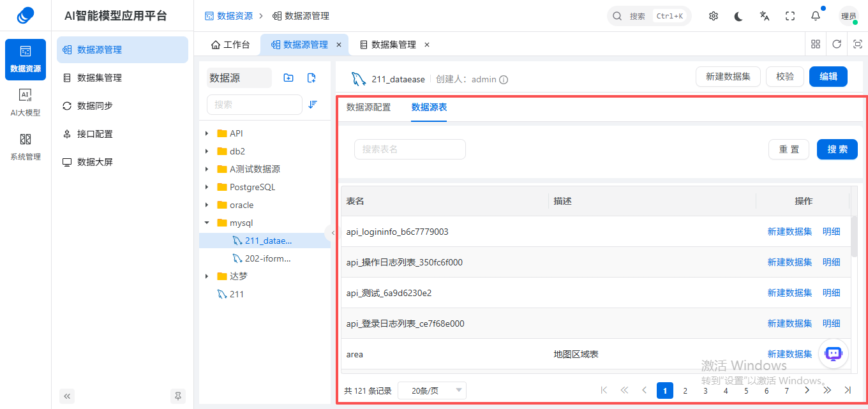Open the 数据资源 sidebar module
The image size is (868, 409).
(26, 59)
